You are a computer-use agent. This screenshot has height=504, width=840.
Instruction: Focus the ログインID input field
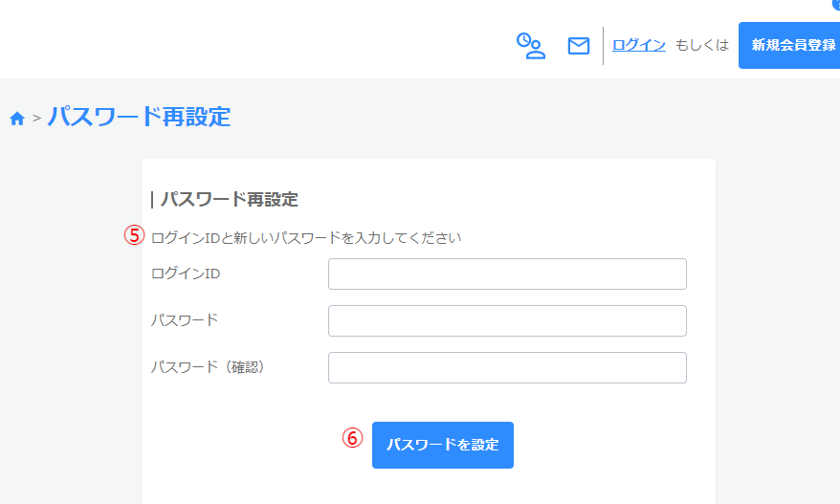click(x=507, y=274)
